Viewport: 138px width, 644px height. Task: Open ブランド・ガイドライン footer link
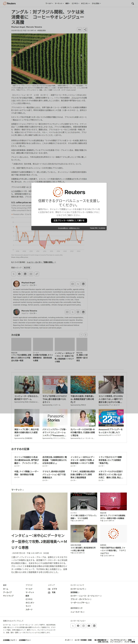pos(81,599)
